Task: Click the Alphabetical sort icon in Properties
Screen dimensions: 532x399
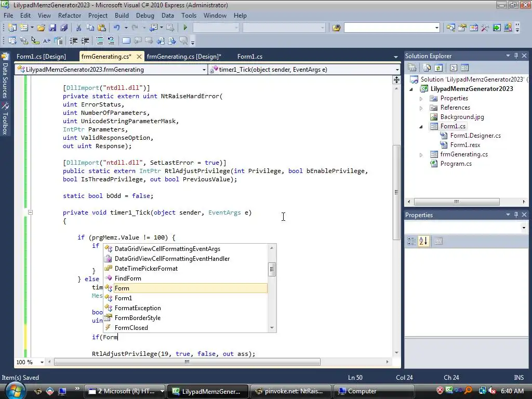Action: [423, 241]
